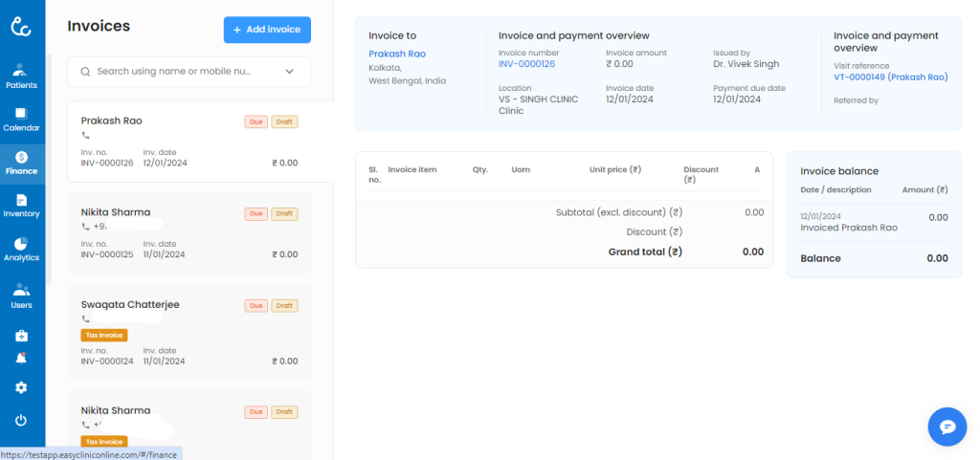
Task: Open the Analytics section
Action: click(21, 249)
